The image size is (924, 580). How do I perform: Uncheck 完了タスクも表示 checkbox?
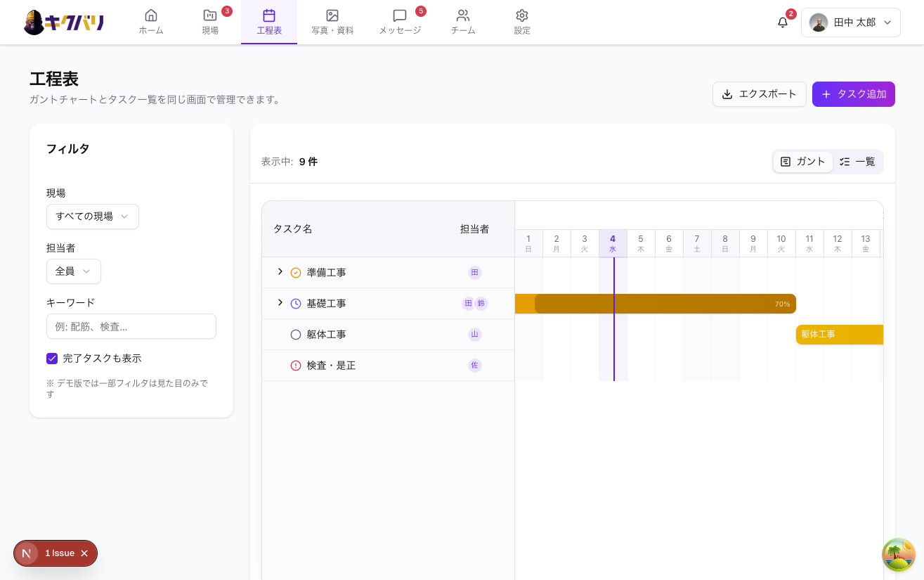point(52,359)
